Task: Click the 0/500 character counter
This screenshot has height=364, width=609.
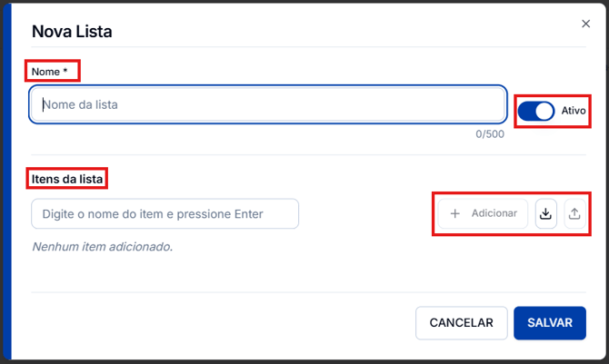Action: [490, 133]
